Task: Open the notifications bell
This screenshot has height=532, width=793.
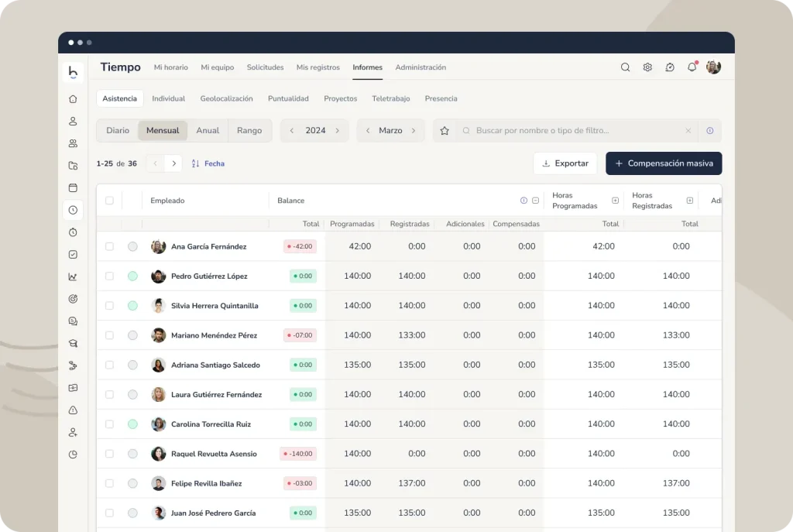Action: pos(692,67)
